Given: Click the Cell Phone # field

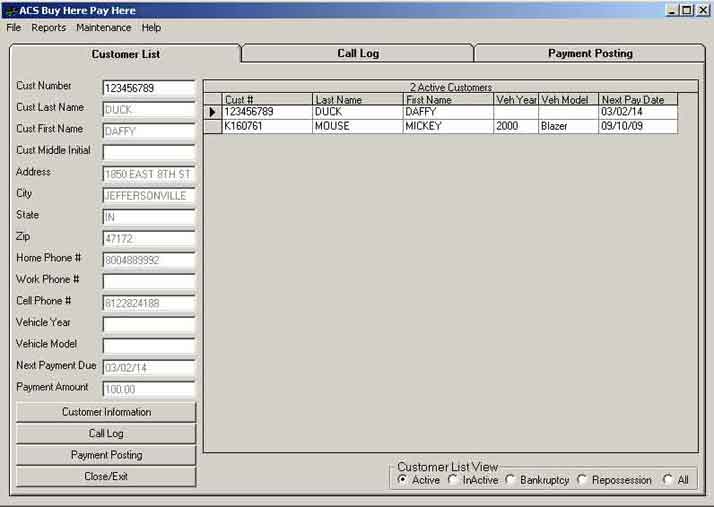Looking at the screenshot, I should click(149, 303).
